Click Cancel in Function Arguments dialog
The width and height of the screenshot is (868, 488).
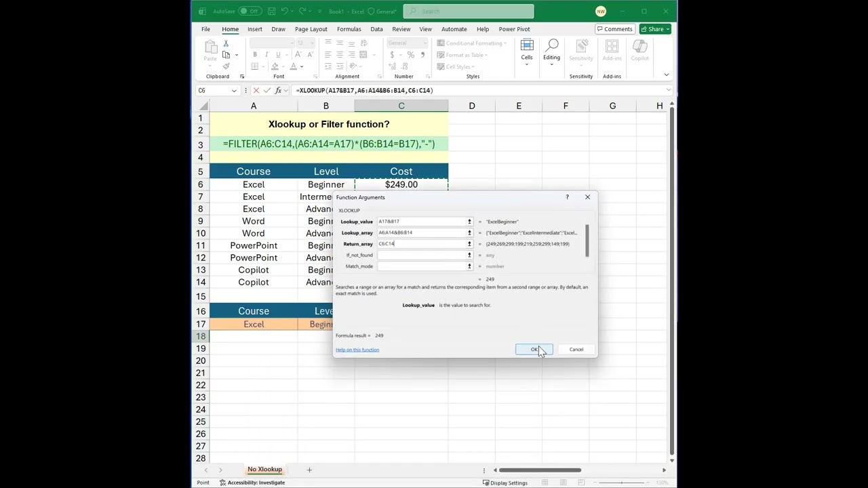pos(576,350)
